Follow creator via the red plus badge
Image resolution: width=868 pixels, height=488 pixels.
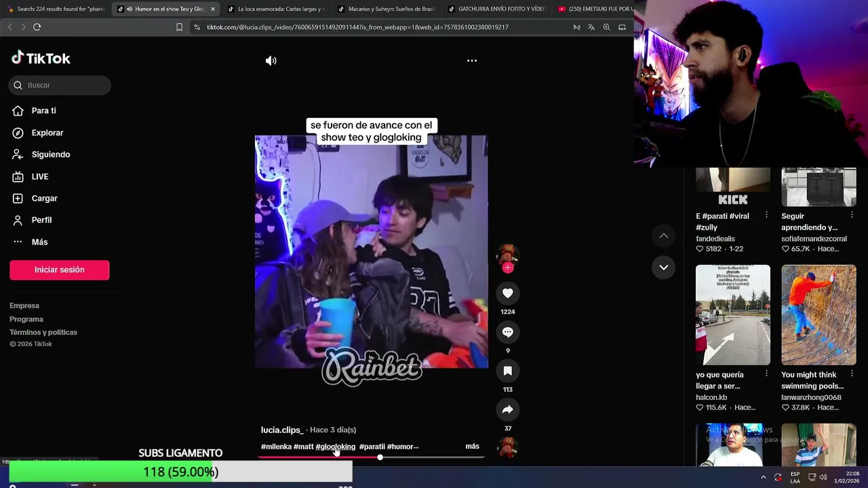click(508, 268)
